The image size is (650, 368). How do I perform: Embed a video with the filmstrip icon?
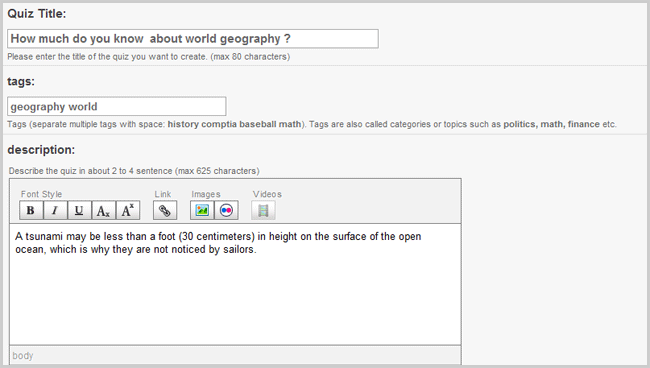coord(263,211)
